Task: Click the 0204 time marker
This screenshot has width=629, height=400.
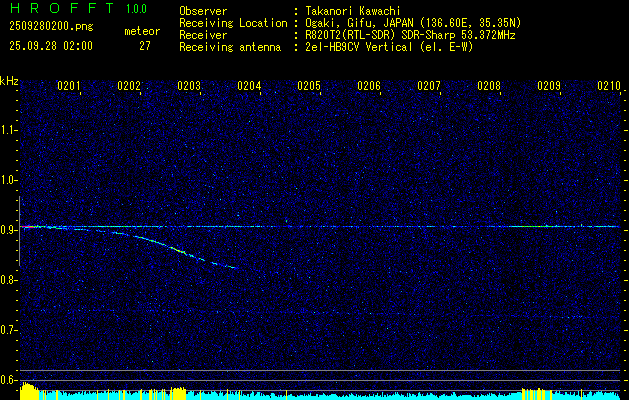Action: tap(249, 86)
